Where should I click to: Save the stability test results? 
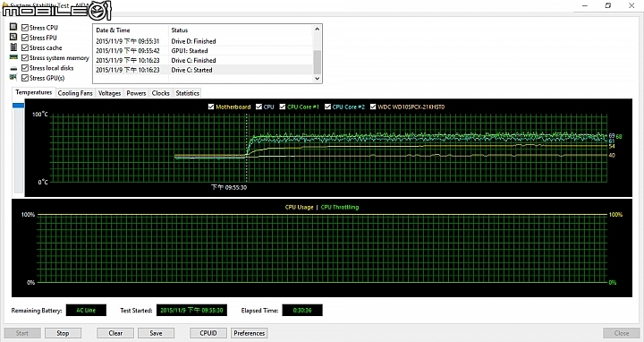click(x=156, y=333)
